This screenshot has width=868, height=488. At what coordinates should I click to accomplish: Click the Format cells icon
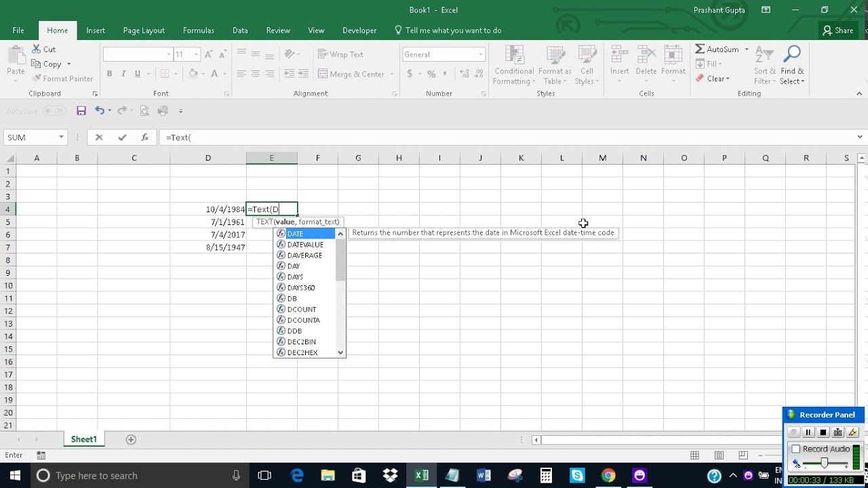pos(673,56)
